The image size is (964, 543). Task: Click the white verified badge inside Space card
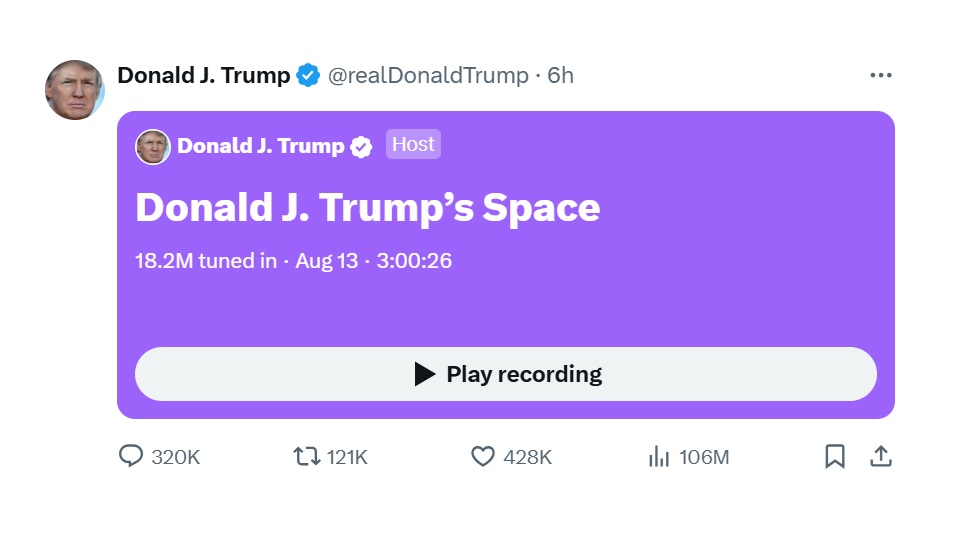click(x=361, y=147)
